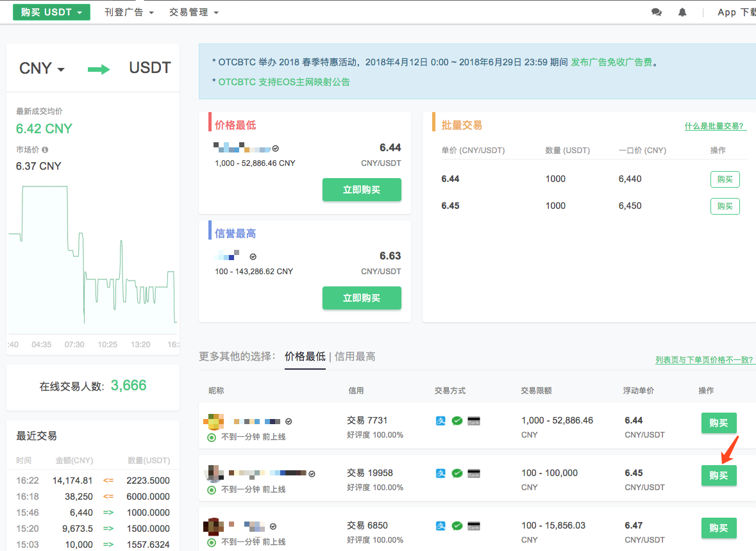
Task: Expand the 交易管理 dropdown
Action: (x=194, y=12)
